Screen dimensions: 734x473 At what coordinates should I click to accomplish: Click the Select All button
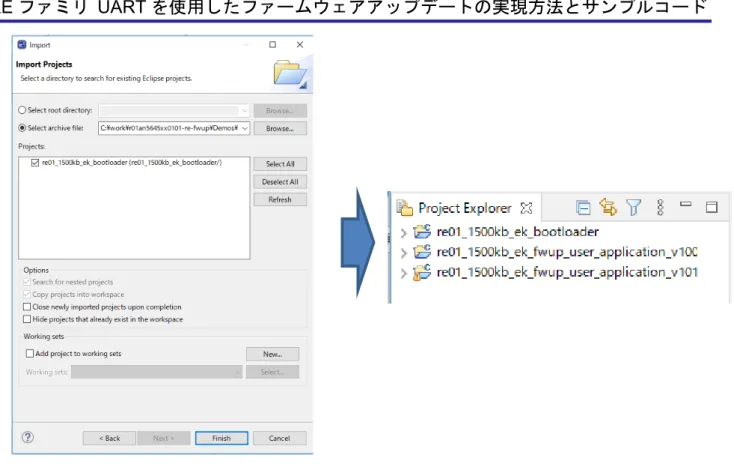[x=280, y=164]
